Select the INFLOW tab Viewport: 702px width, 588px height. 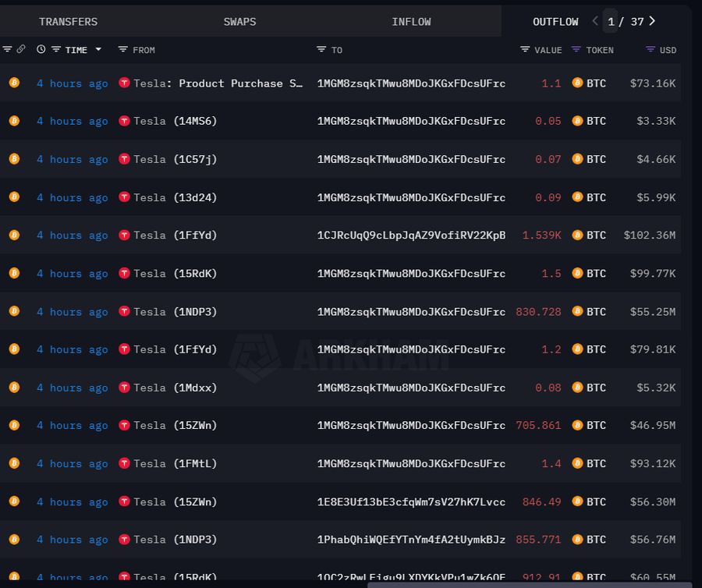tap(411, 21)
